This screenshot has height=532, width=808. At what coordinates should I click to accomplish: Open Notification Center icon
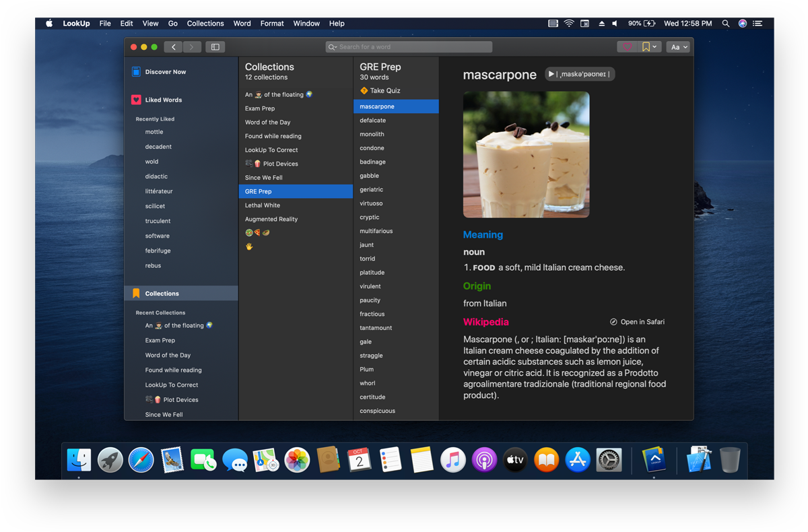(x=757, y=24)
